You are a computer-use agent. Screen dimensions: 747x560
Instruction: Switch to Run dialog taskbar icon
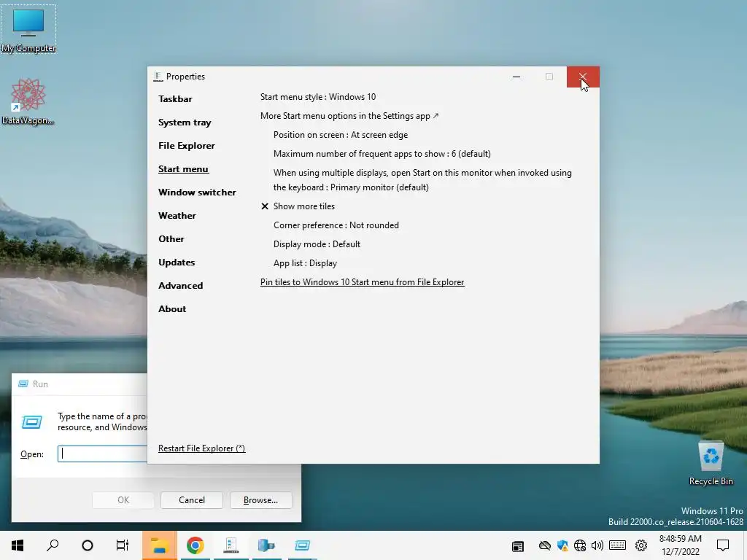click(x=302, y=545)
